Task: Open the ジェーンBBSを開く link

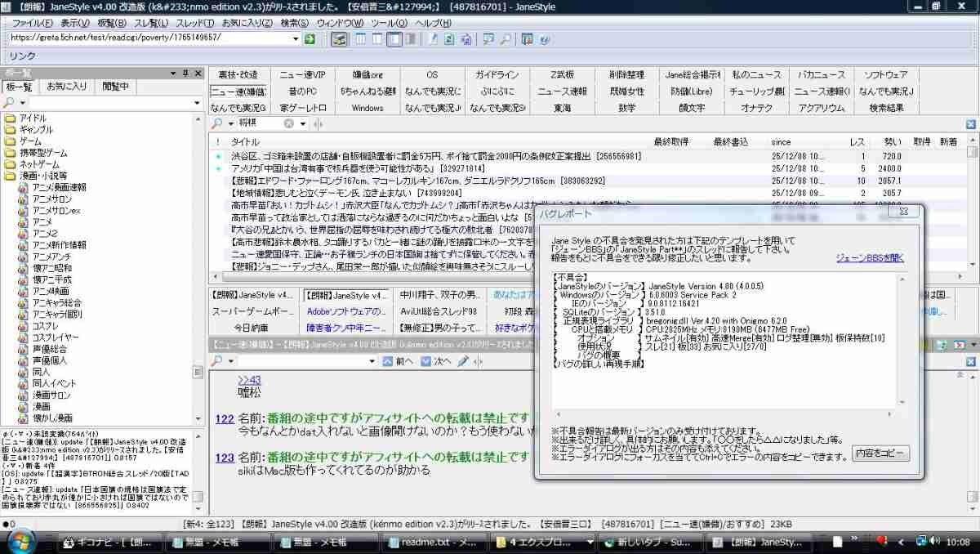Action: [869, 258]
